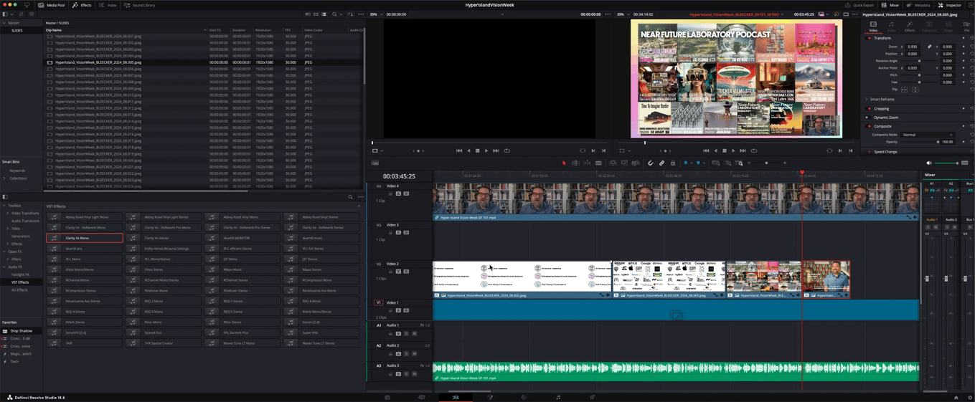The image size is (980, 402).
Task: Toggle timeline Snapping magnet icon
Action: tap(651, 163)
